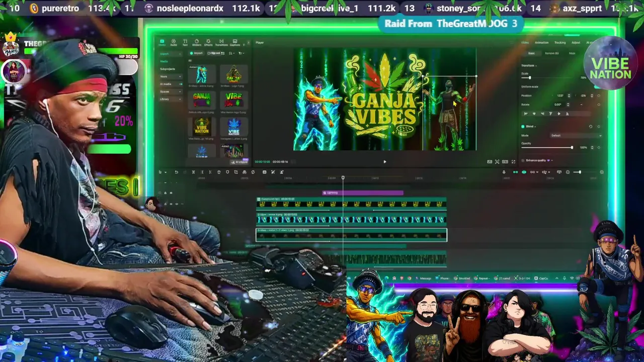Collapse the Blend section arrow
The width and height of the screenshot is (644, 362).
(x=535, y=127)
